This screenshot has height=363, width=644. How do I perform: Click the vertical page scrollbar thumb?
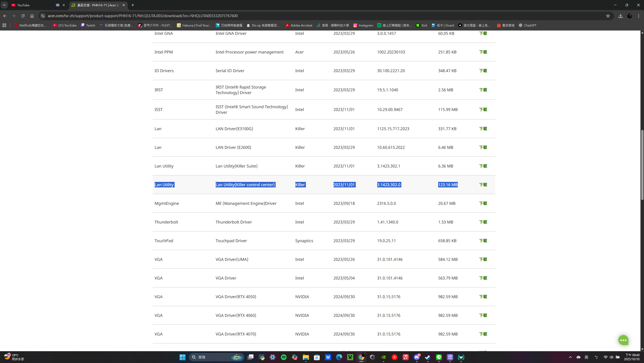(642, 164)
